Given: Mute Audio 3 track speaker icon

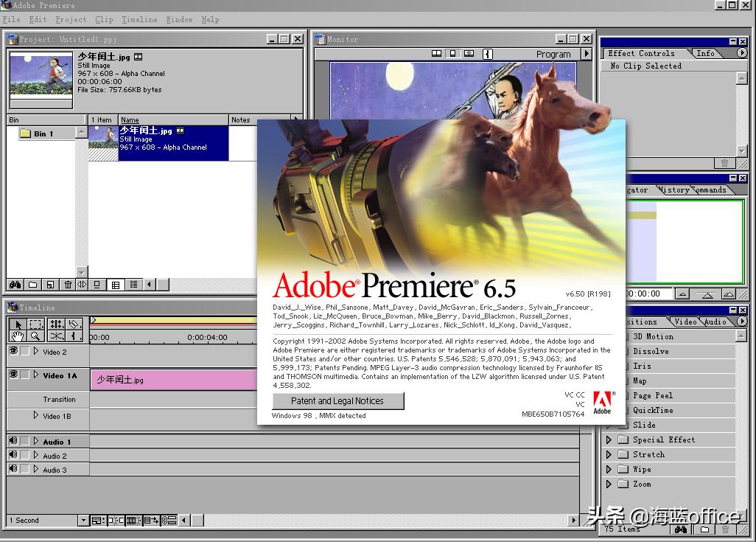Looking at the screenshot, I should coord(13,469).
